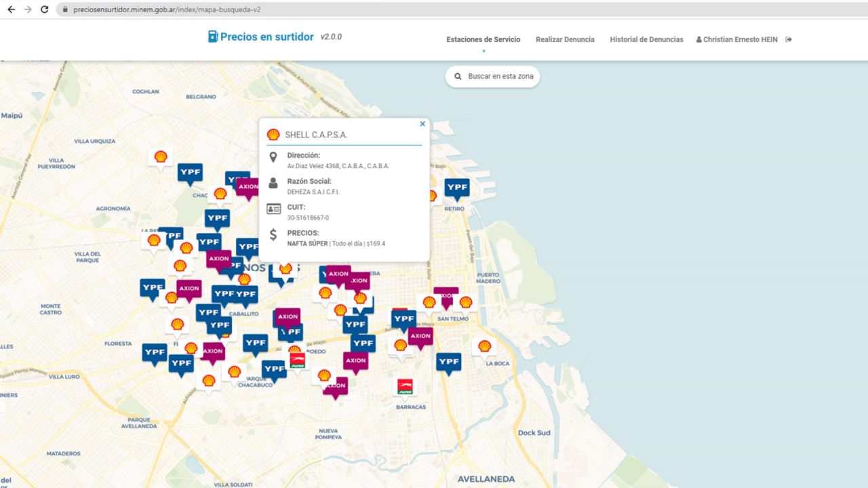Click the DEHEZA S.A.I.C.F.I. company name

pos(313,192)
